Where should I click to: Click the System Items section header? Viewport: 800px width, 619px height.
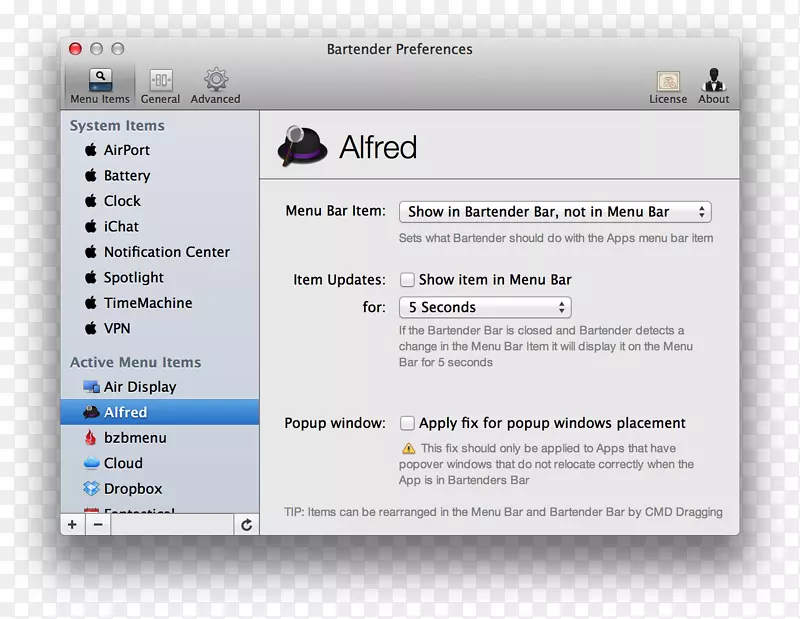[x=117, y=126]
